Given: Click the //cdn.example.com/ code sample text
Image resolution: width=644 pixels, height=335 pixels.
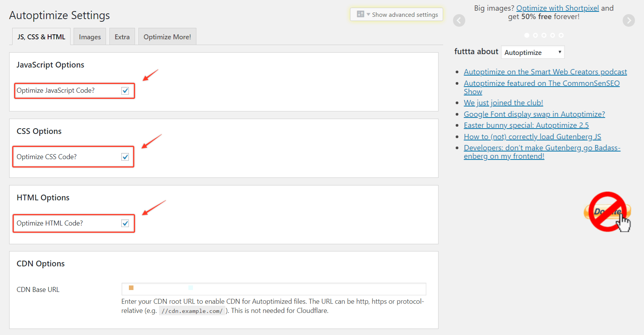Looking at the screenshot, I should (192, 311).
